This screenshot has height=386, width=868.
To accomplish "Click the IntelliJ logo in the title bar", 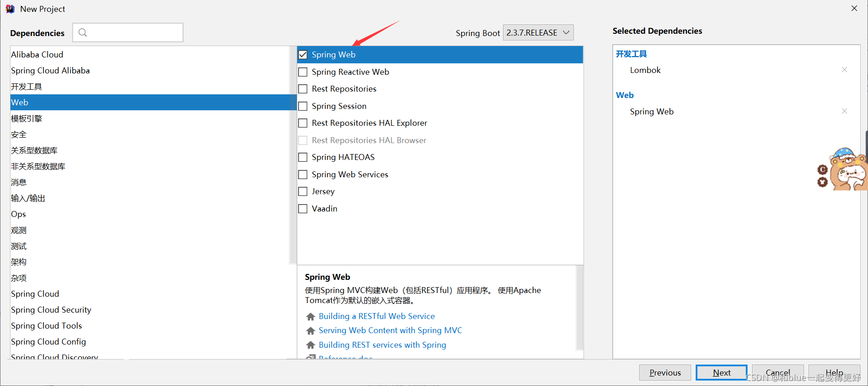I will [10, 9].
